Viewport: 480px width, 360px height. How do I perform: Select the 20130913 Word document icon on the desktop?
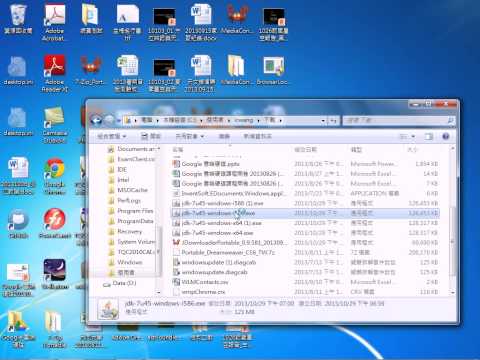click(x=200, y=23)
